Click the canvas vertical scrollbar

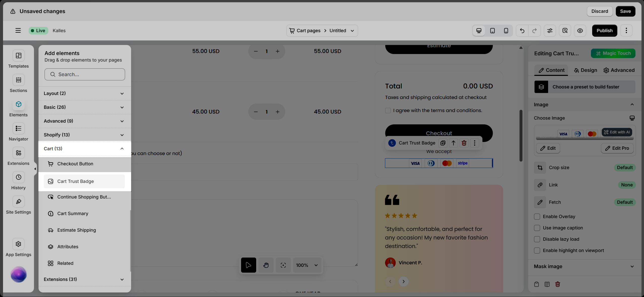click(521, 136)
